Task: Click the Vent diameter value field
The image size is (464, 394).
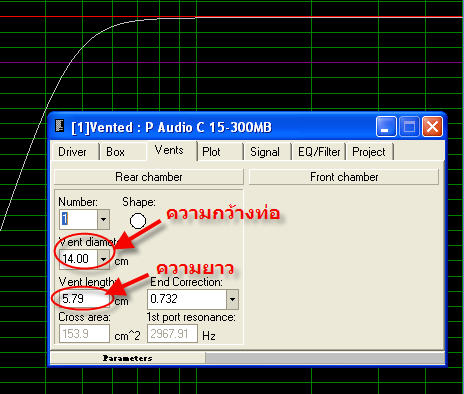Action: (79, 259)
